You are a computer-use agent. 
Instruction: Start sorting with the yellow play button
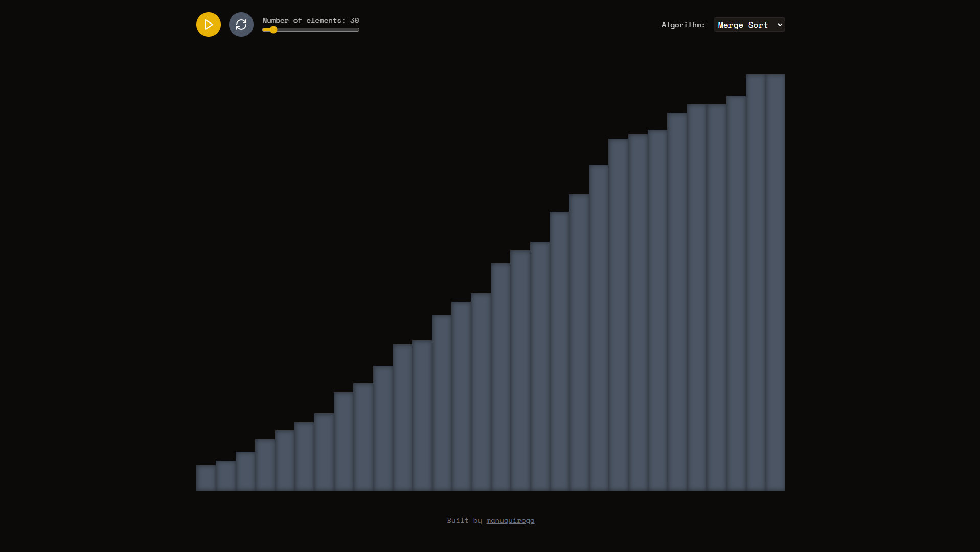209,25
